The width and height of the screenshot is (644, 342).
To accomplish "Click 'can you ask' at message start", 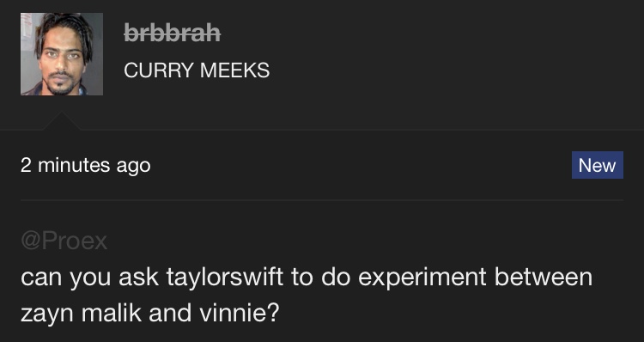I will point(89,278).
